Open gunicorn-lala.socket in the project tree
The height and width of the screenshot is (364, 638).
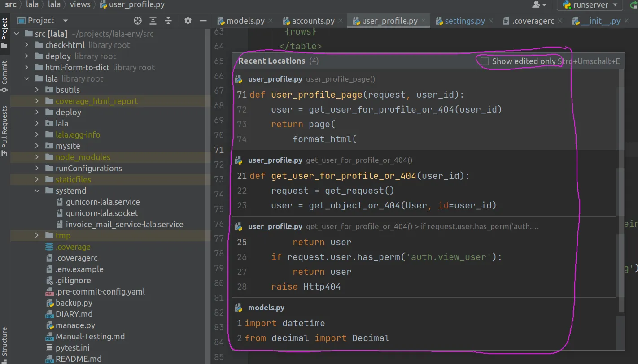tap(102, 213)
